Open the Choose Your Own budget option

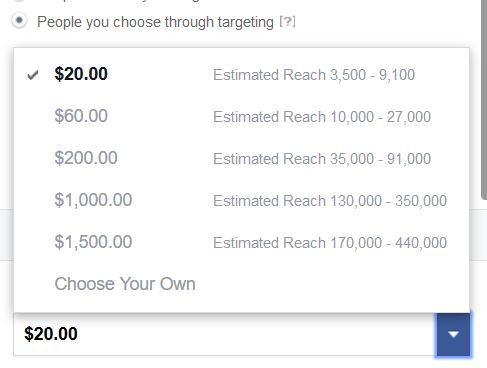pyautogui.click(x=241, y=284)
